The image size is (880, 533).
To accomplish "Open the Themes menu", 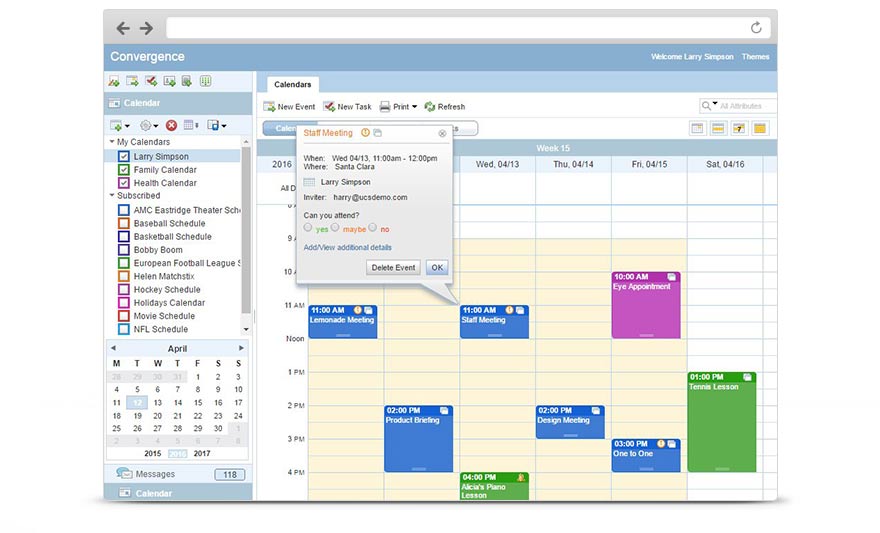I will (755, 57).
